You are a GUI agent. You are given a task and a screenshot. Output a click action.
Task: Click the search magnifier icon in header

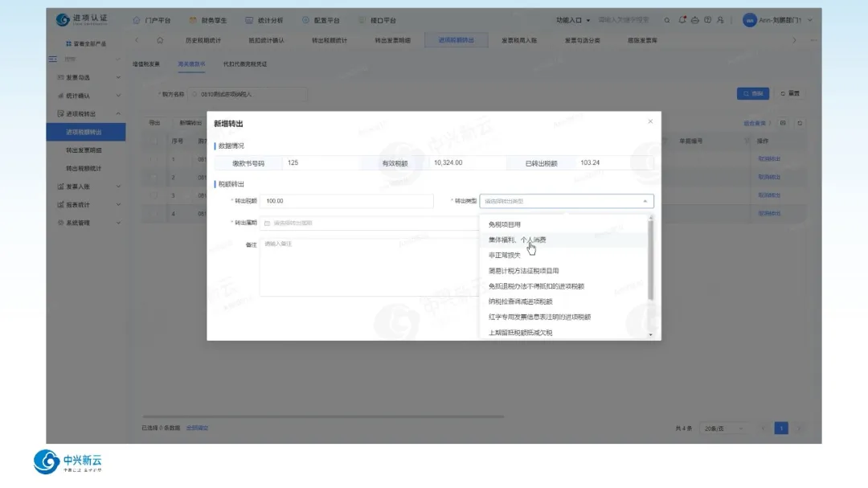(667, 20)
